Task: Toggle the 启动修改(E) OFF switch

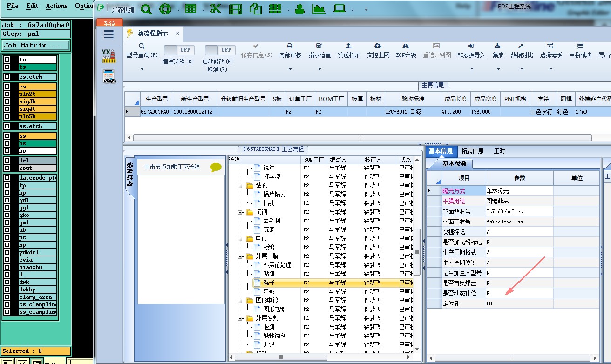Action: (x=220, y=50)
